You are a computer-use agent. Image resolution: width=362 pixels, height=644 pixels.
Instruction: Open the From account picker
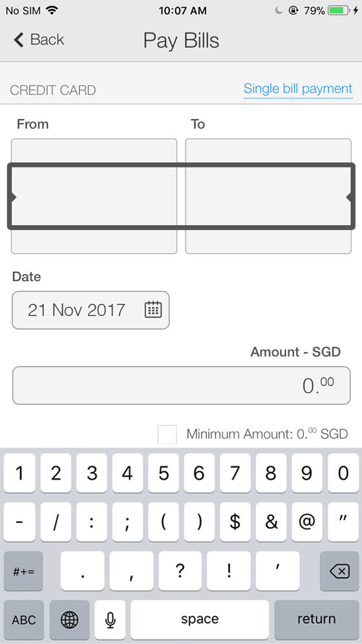[x=94, y=197]
